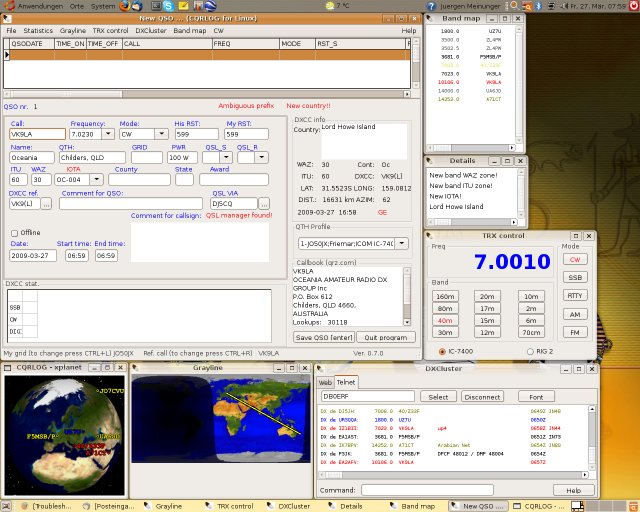Screen dimensions: 640x512
Task: Select the IC-7400 radio button
Action: pos(442,351)
